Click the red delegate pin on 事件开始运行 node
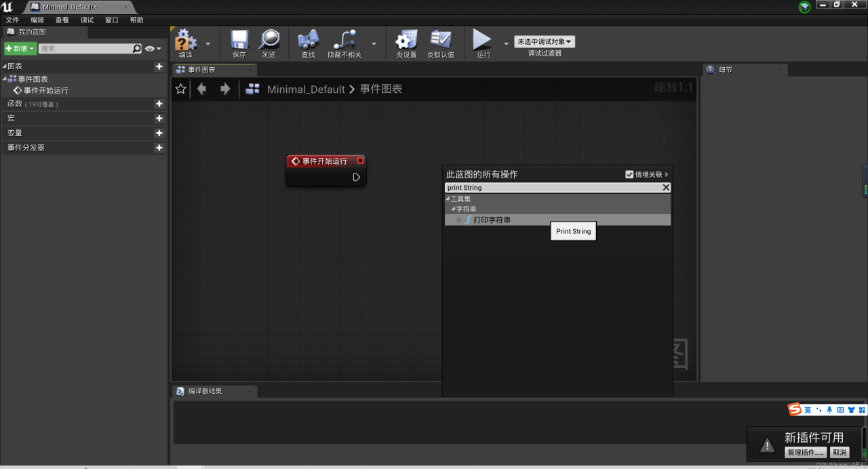868x469 pixels. pyautogui.click(x=360, y=161)
